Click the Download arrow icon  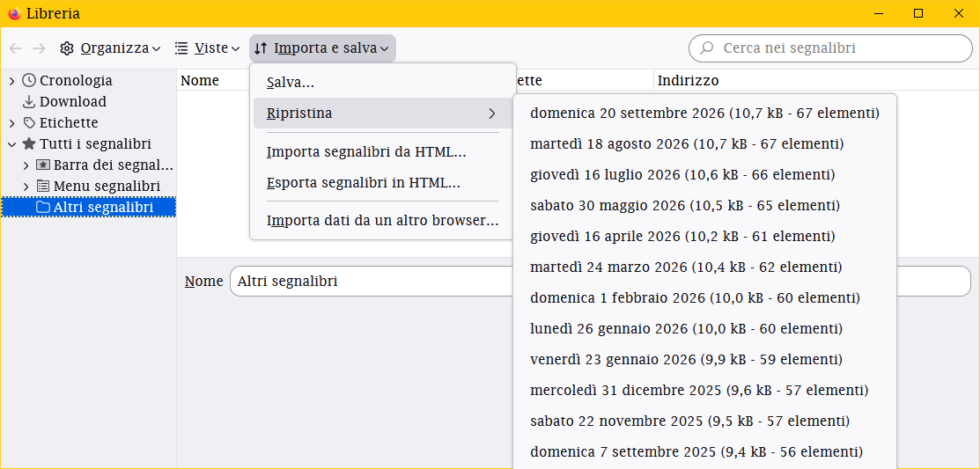click(29, 102)
